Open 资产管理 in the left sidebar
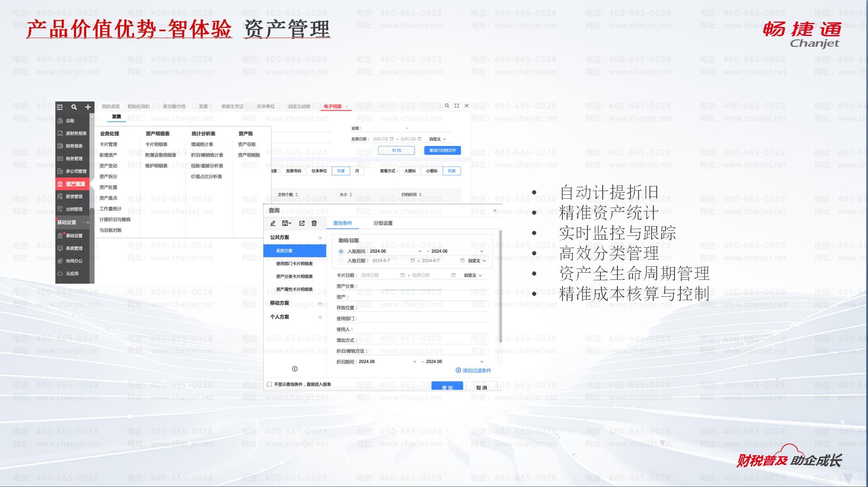Image resolution: width=868 pixels, height=487 pixels. tap(75, 184)
